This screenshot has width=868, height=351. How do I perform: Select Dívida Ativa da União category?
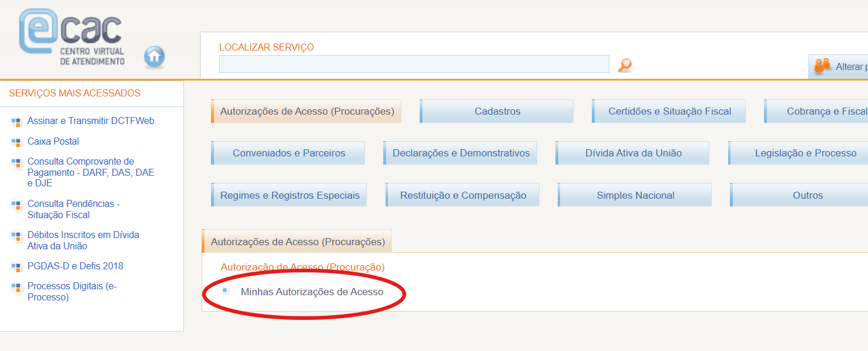633,153
